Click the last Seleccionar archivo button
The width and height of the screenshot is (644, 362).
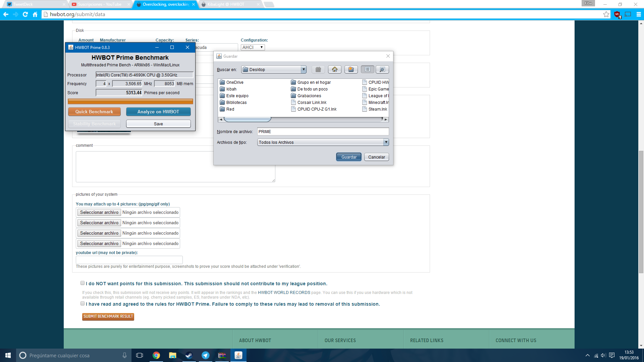click(99, 244)
